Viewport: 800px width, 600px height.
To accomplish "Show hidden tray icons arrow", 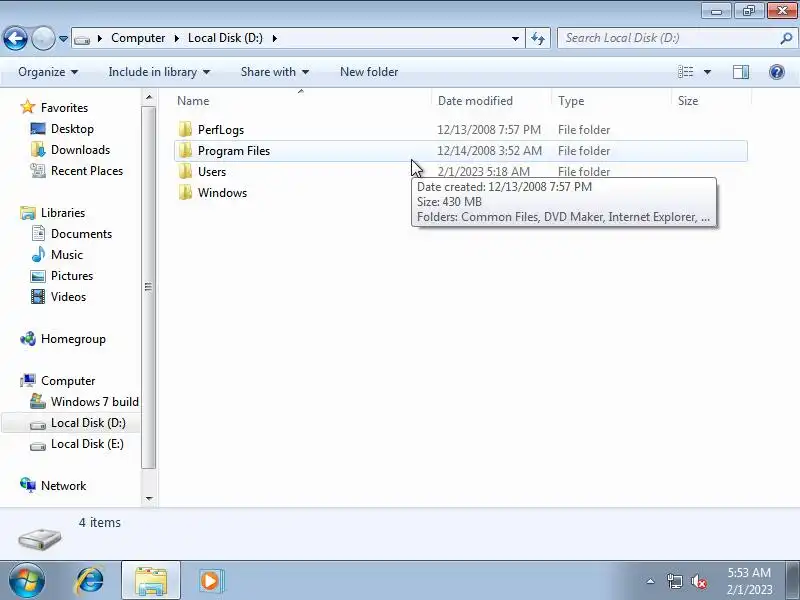I will [651, 581].
